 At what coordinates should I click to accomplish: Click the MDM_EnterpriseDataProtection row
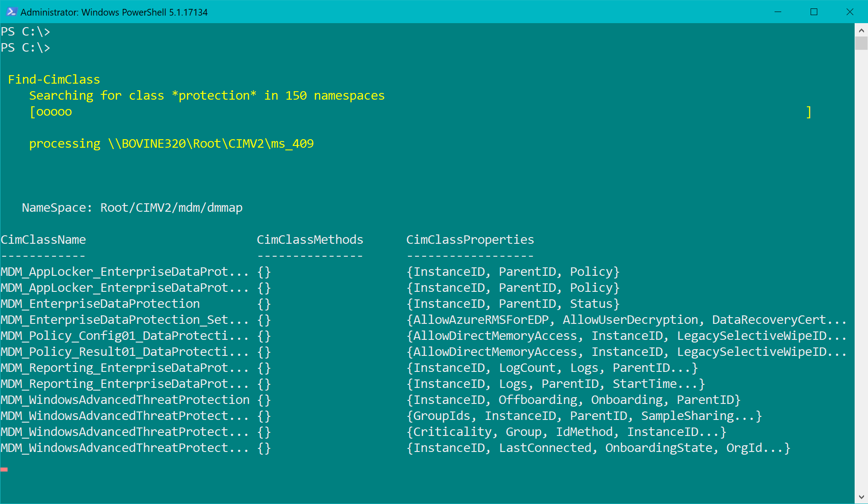pyautogui.click(x=100, y=304)
